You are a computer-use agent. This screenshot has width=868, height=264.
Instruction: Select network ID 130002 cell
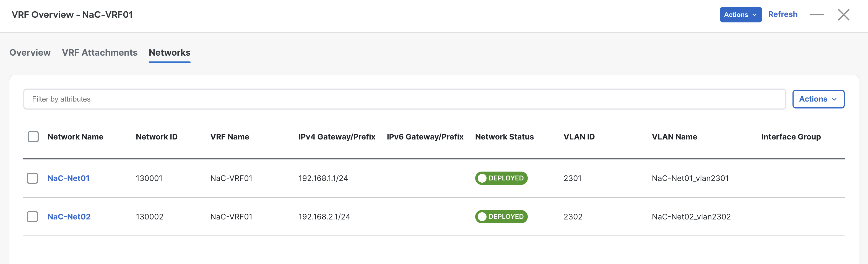coord(150,217)
